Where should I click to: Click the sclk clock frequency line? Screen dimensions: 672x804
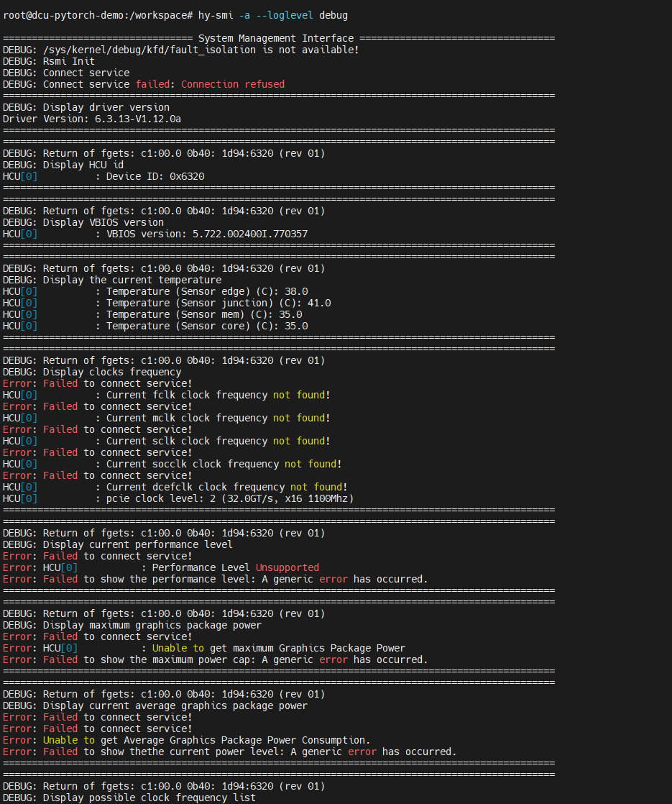click(x=167, y=442)
